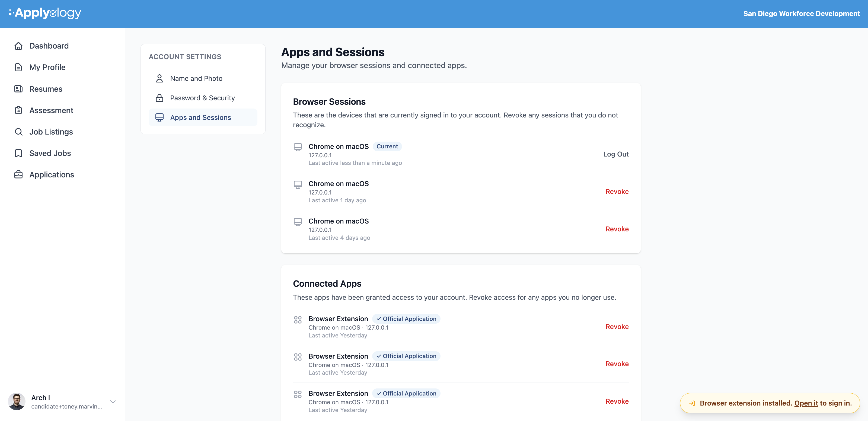
Task: Click monitor icon of current Chrome session
Action: point(298,147)
